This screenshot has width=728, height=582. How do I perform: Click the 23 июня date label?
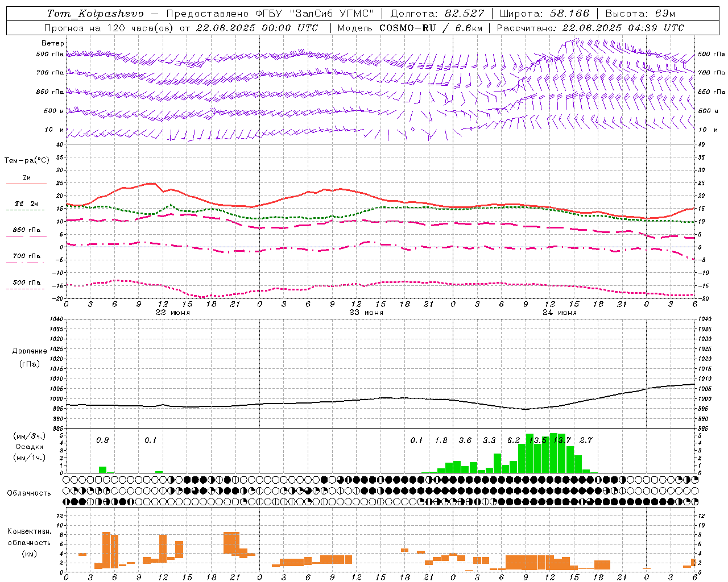point(366,312)
